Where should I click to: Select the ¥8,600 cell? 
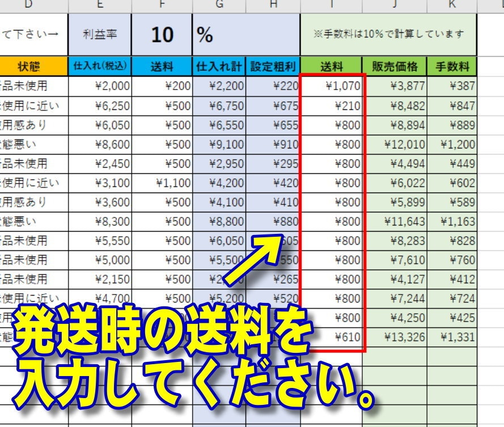point(100,144)
